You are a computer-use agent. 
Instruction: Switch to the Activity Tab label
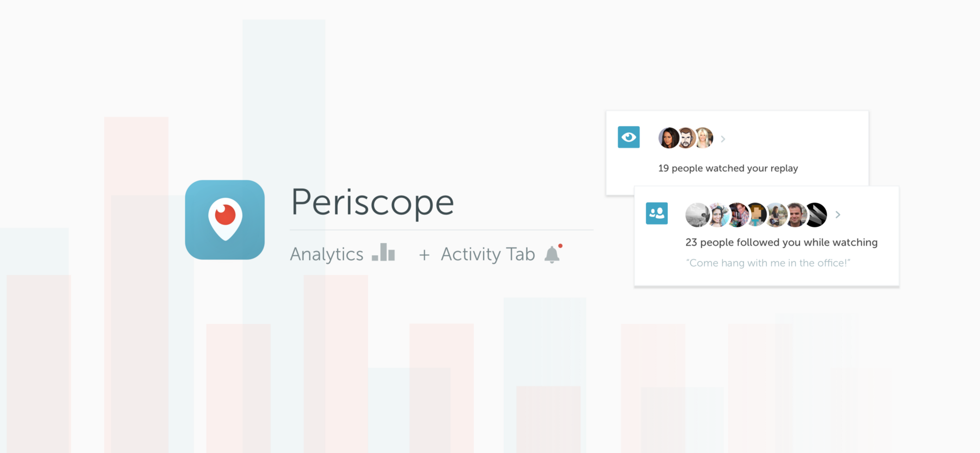pyautogui.click(x=488, y=254)
